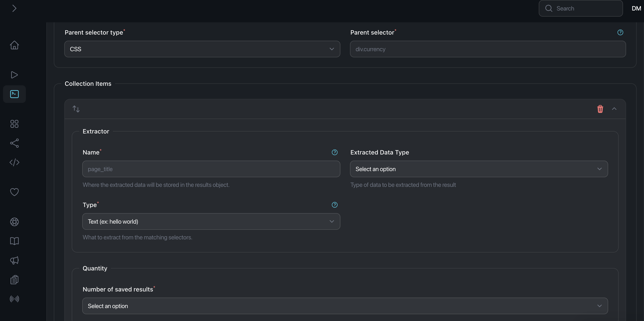Open the Parent selector type dropdown
The image size is (644, 321).
pyautogui.click(x=202, y=49)
